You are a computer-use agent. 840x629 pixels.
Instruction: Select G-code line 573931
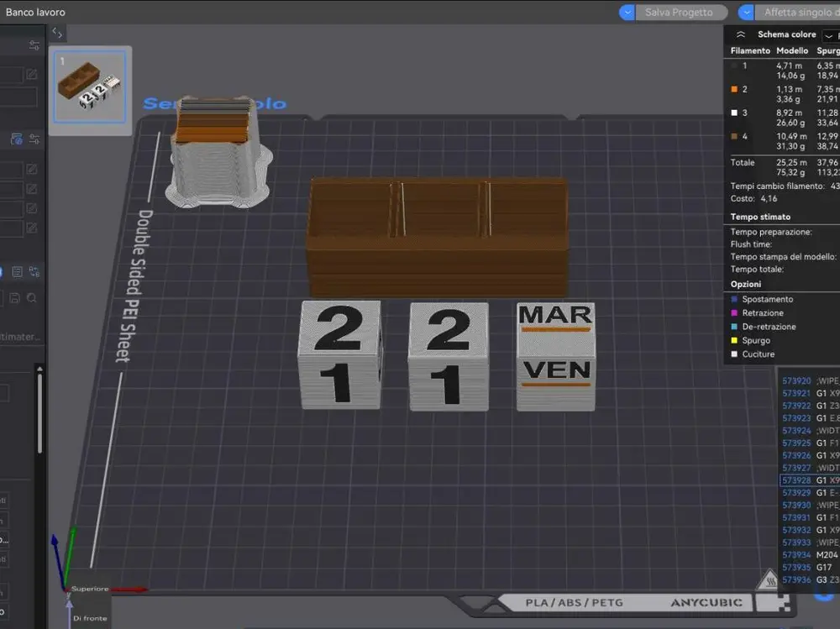pyautogui.click(x=810, y=517)
